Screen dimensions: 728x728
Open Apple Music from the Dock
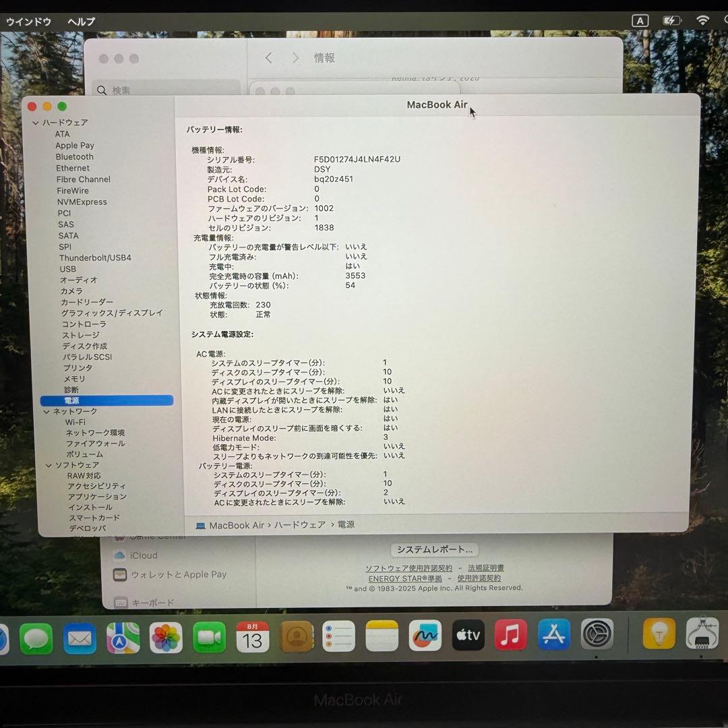click(510, 635)
